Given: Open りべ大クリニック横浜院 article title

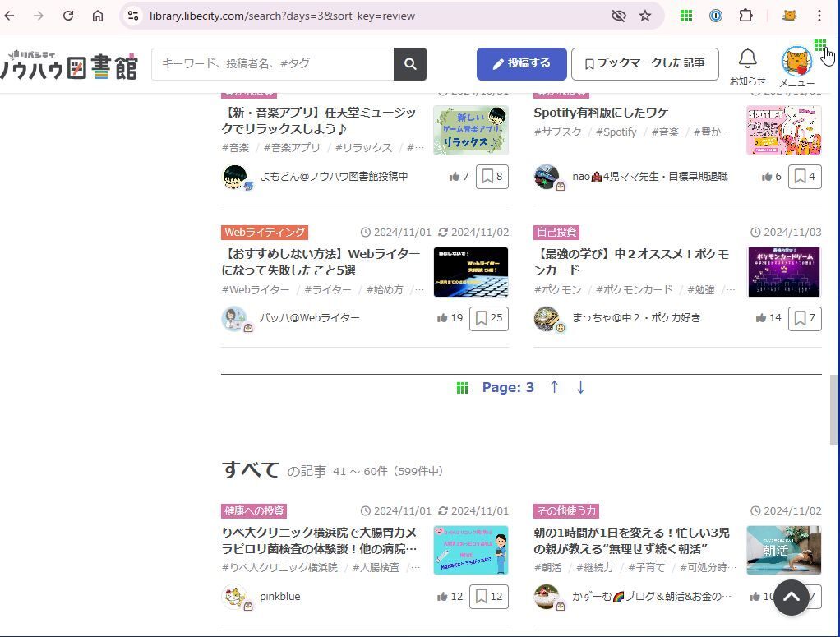Looking at the screenshot, I should pos(319,541).
